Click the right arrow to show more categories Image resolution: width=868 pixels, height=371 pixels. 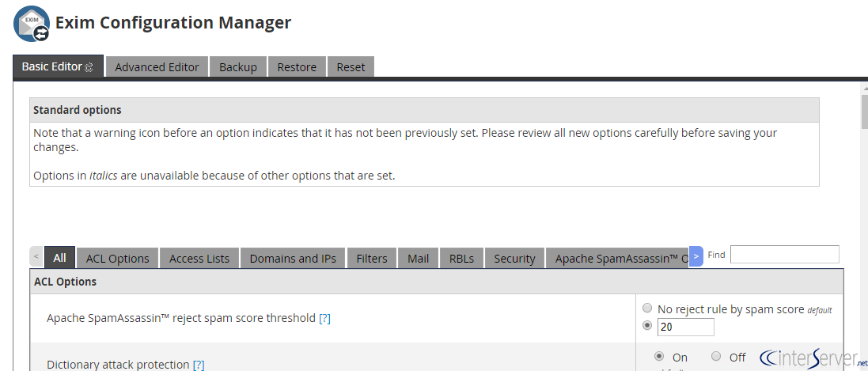click(696, 256)
